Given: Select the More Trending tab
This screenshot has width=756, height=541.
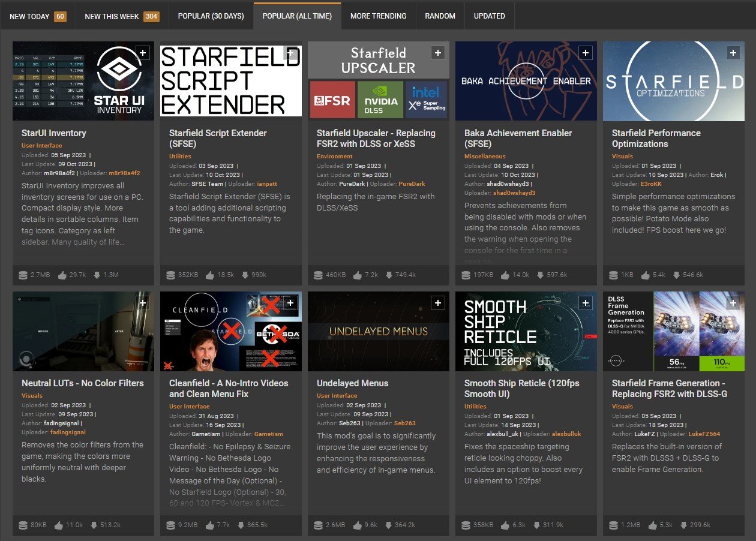Looking at the screenshot, I should pyautogui.click(x=378, y=16).
